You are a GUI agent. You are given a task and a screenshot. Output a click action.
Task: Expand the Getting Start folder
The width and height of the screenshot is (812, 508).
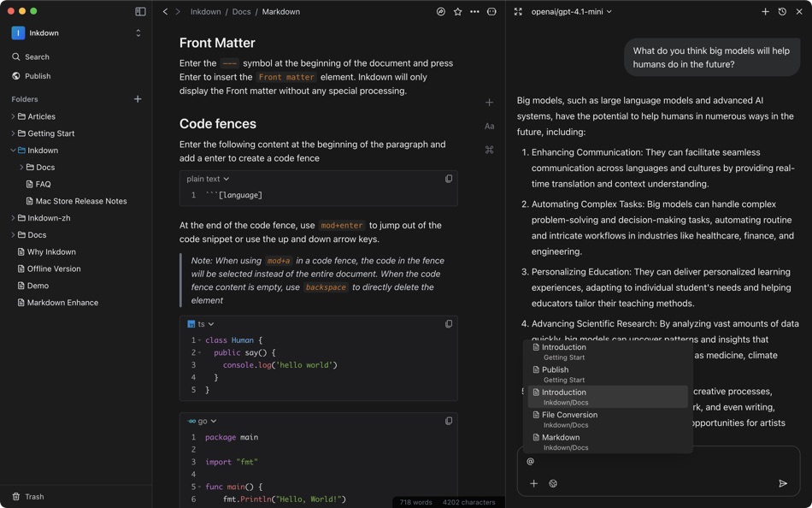(13, 133)
